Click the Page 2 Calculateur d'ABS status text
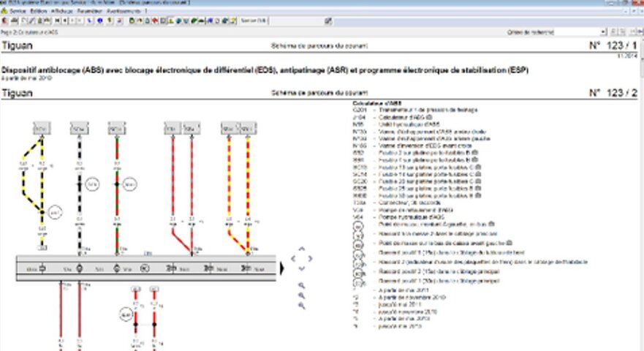This screenshot has height=351, width=644. (x=29, y=32)
